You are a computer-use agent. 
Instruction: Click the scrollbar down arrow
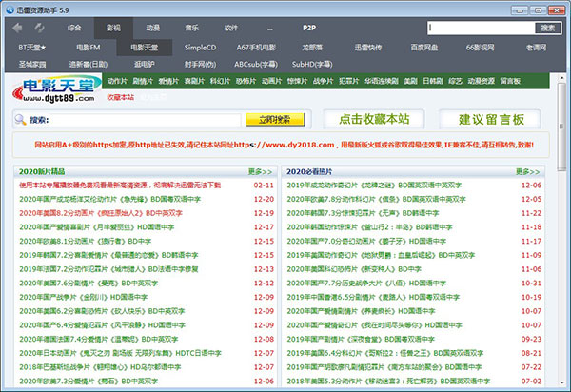pos(561,382)
